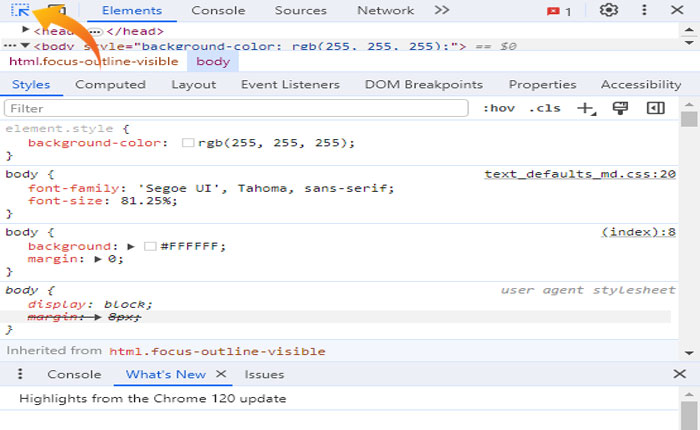Switch to the Sources tab
700x430 pixels.
[300, 11]
